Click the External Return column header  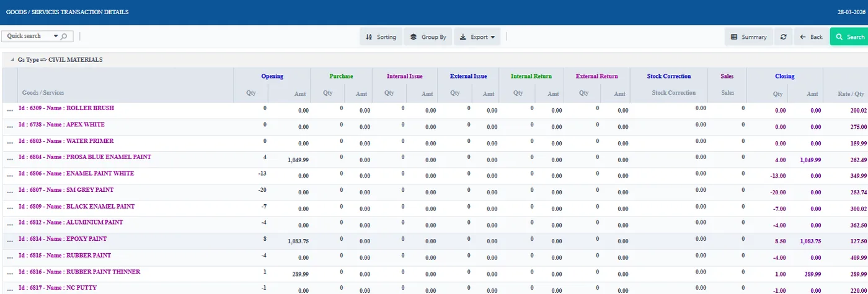click(597, 77)
